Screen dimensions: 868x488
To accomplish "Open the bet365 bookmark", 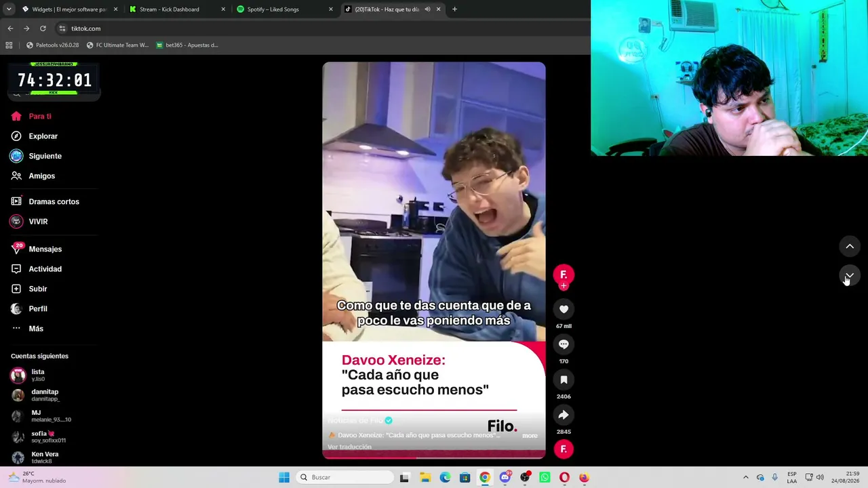I will pos(187,45).
